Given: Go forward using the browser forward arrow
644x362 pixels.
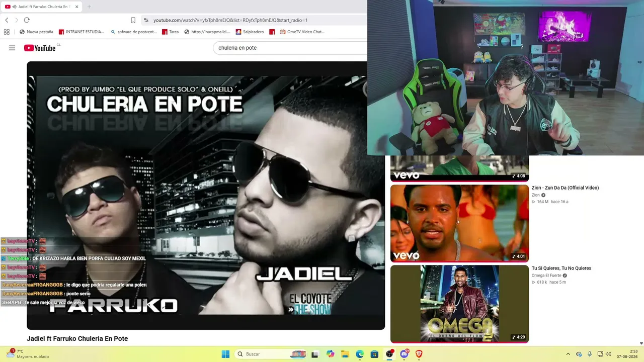Looking at the screenshot, I should (x=17, y=20).
